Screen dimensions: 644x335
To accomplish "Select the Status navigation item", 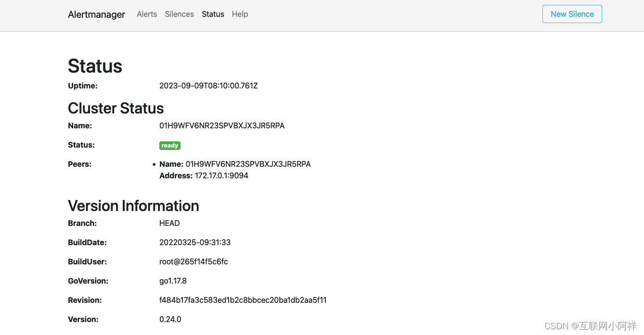I will [213, 14].
